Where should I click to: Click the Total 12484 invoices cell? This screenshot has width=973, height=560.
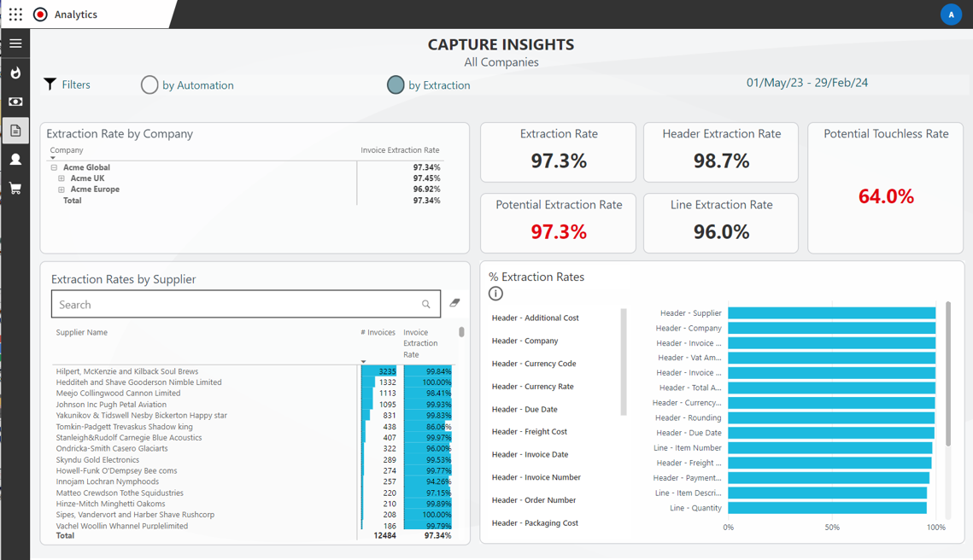coord(384,535)
